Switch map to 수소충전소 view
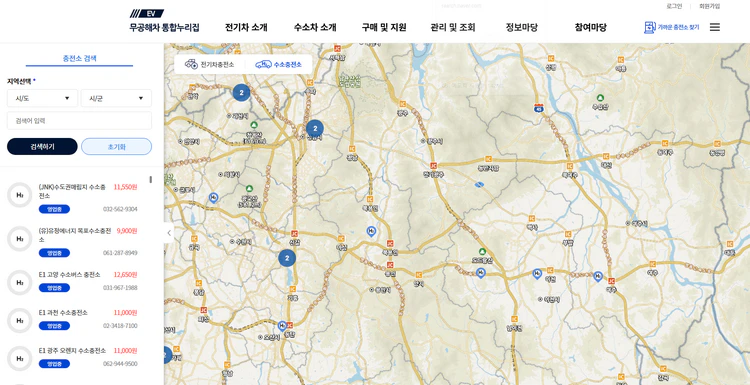 [x=279, y=65]
